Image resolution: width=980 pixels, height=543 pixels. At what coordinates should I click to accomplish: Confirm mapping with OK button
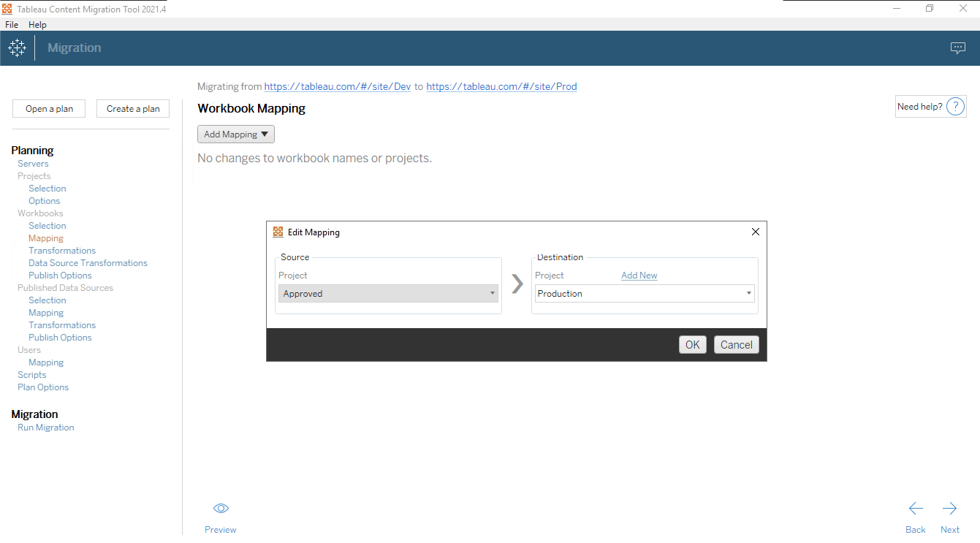coord(692,345)
